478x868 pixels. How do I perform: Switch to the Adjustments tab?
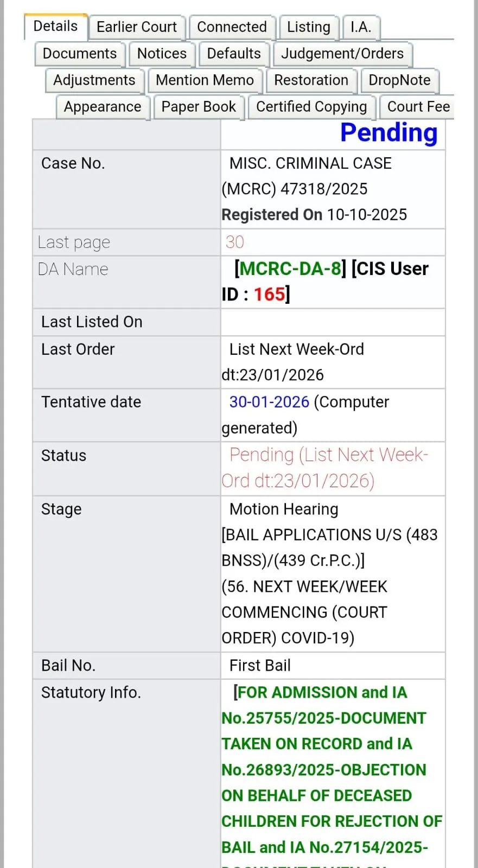click(x=94, y=80)
